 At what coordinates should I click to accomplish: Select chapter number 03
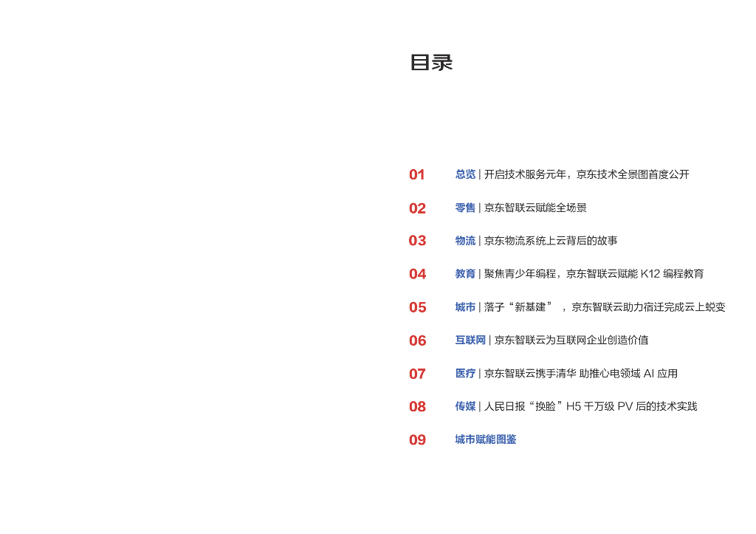[418, 241]
